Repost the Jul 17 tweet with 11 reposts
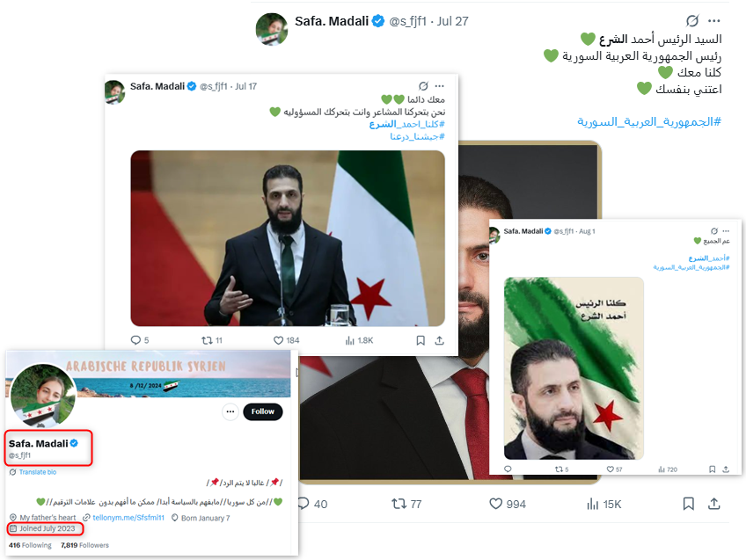 [212, 340]
